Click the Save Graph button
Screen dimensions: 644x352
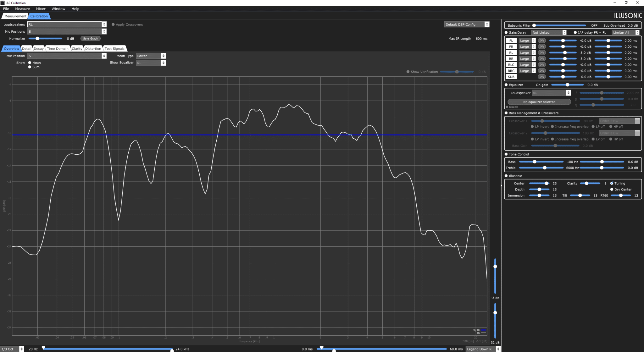(91, 39)
